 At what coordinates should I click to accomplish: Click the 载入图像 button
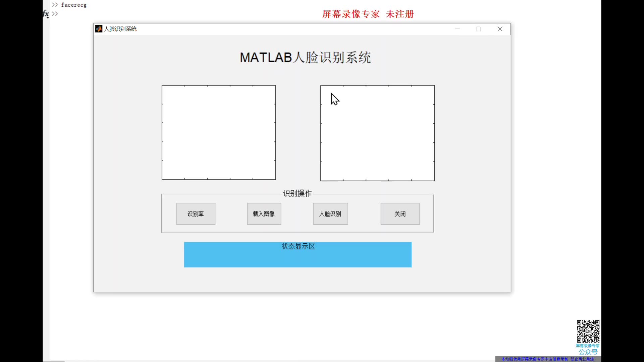coord(264,214)
